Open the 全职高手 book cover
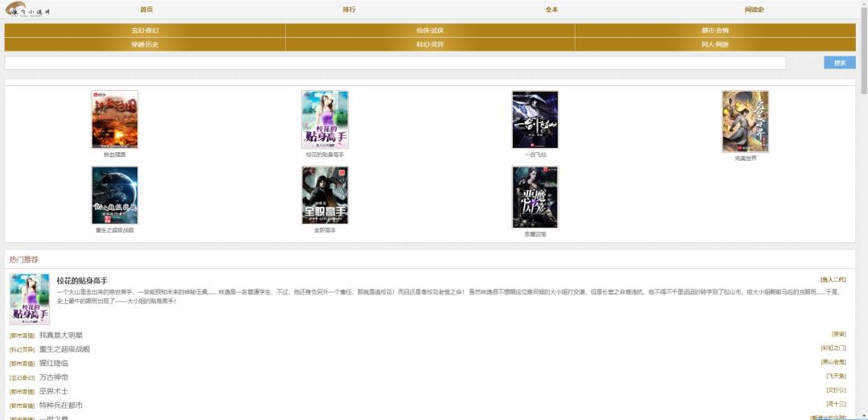 point(325,195)
